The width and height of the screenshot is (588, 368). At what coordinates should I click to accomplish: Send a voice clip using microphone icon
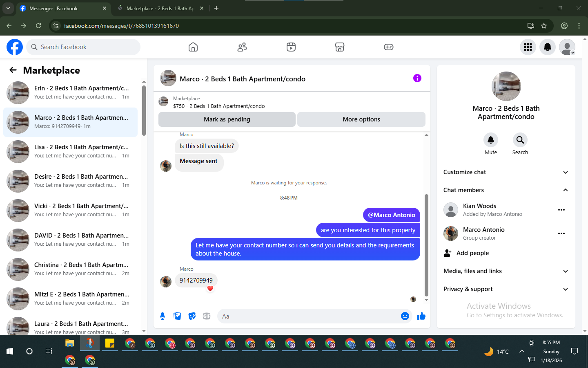tap(163, 316)
